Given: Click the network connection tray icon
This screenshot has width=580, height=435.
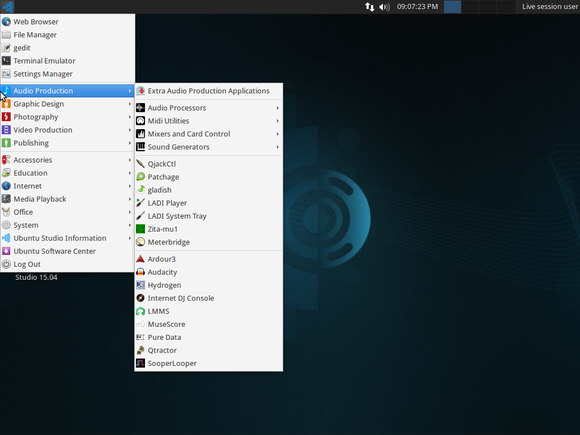Looking at the screenshot, I should 369,7.
